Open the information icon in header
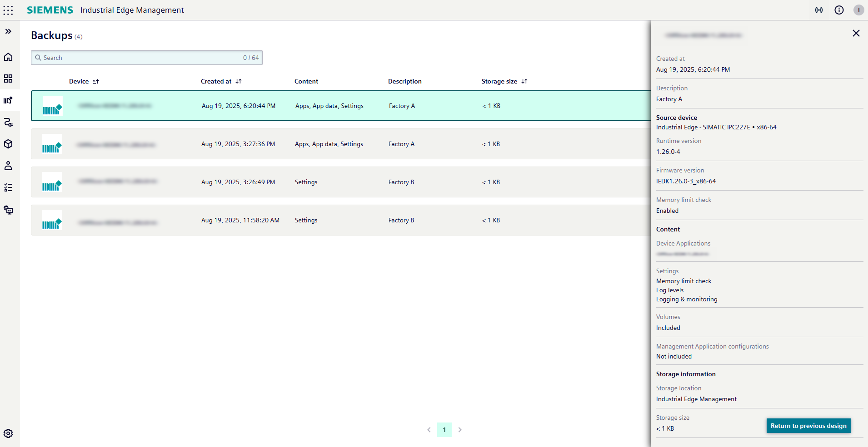The height and width of the screenshot is (447, 868). [839, 10]
